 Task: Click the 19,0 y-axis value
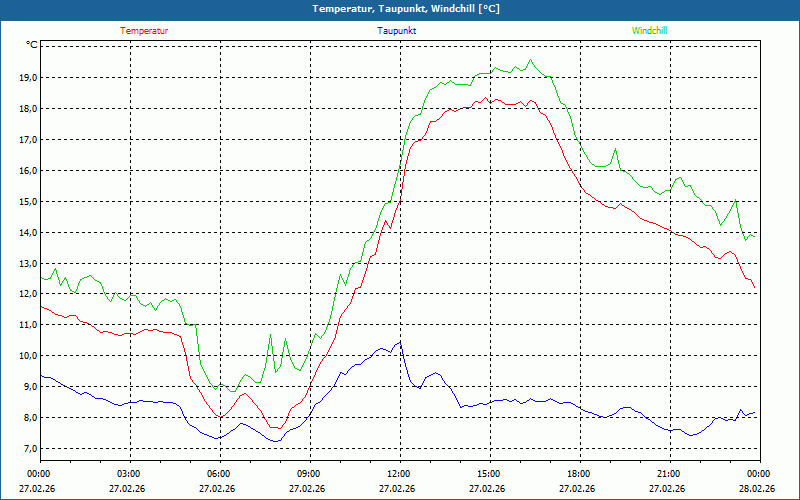26,78
